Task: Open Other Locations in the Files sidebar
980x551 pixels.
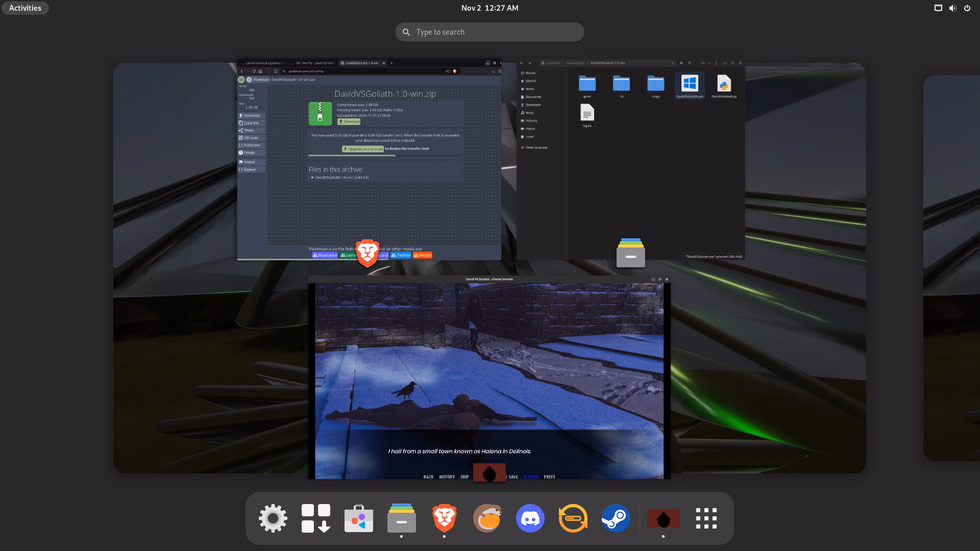Action: [542, 147]
